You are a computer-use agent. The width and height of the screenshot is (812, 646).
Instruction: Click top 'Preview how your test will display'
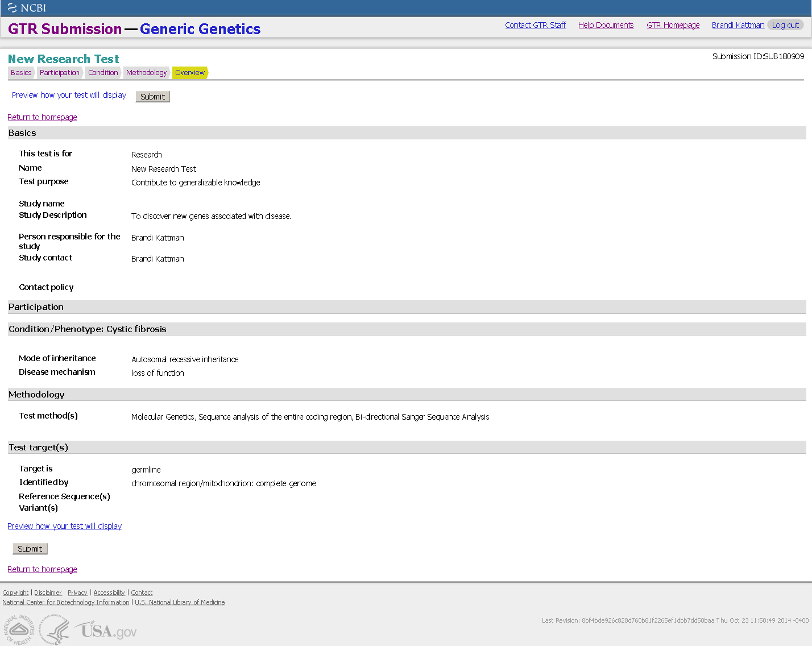[x=69, y=95]
